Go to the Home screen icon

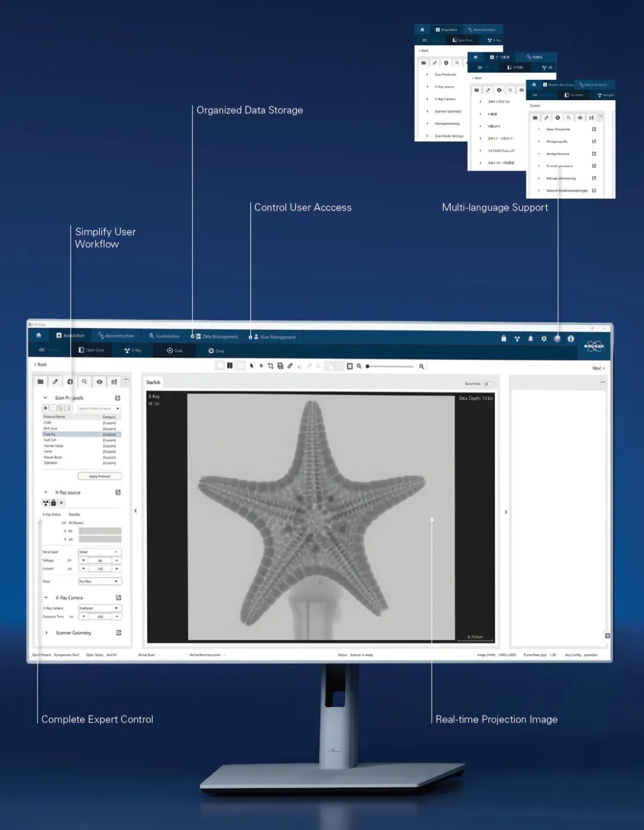pos(39,336)
